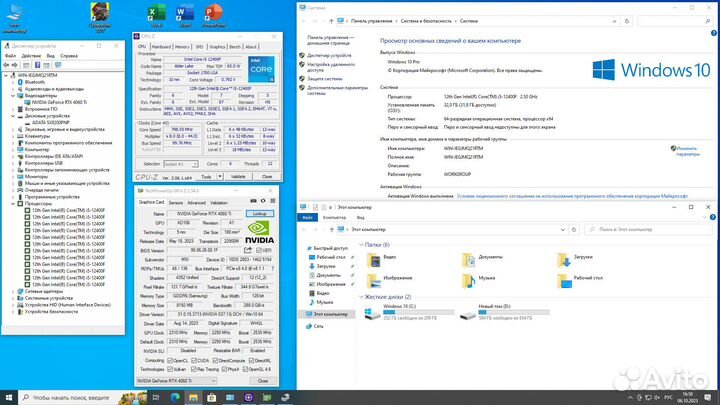Toggle the Ray Tracing checkbox in GPU-Z

point(194,369)
